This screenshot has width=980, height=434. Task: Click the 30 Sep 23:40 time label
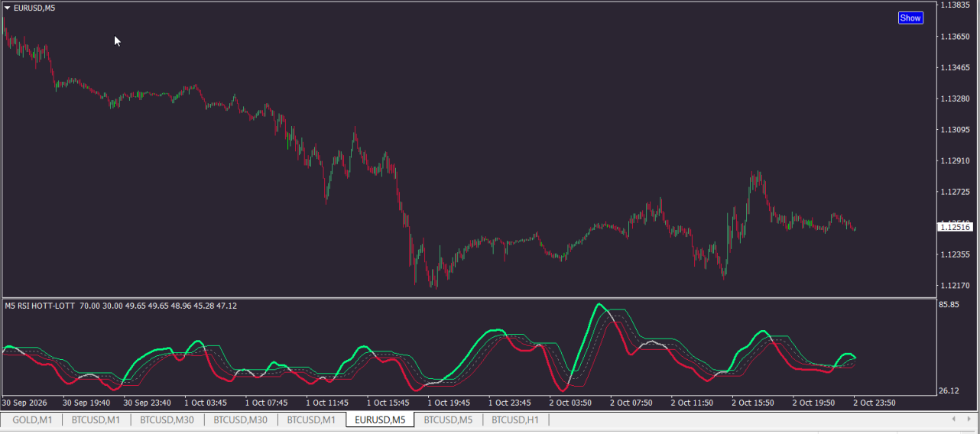(148, 402)
